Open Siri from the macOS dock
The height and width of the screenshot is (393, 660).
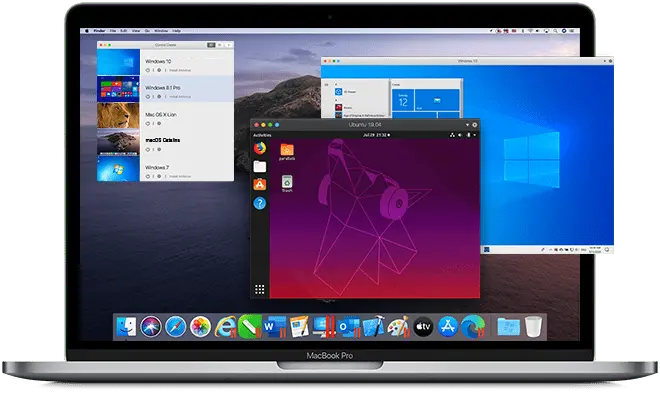(151, 327)
